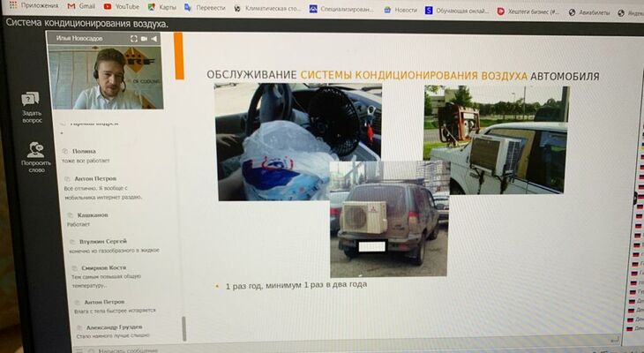Open the Карты maps bookmark
This screenshot has width=644, height=353.
point(161,7)
